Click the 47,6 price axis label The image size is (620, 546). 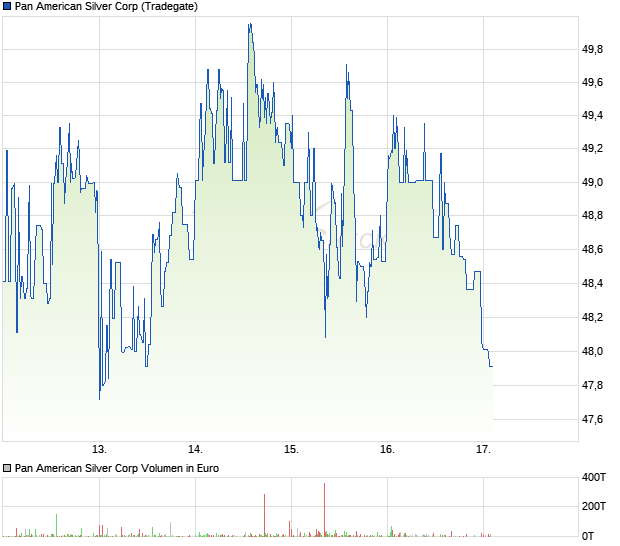(x=592, y=419)
